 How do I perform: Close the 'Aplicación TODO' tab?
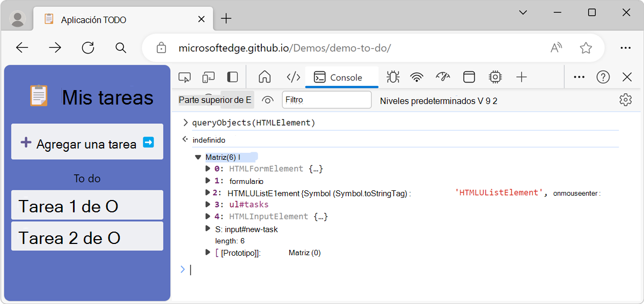point(201,19)
